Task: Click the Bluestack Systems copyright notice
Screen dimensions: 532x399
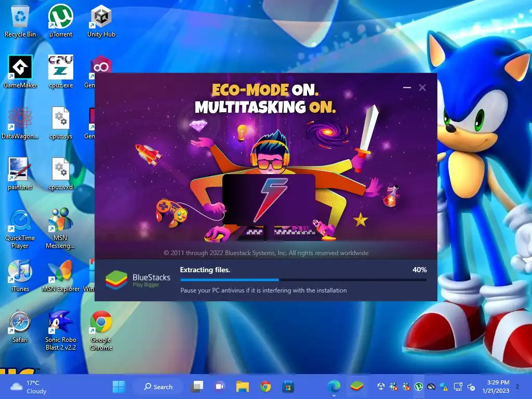Action: pyautogui.click(x=266, y=253)
